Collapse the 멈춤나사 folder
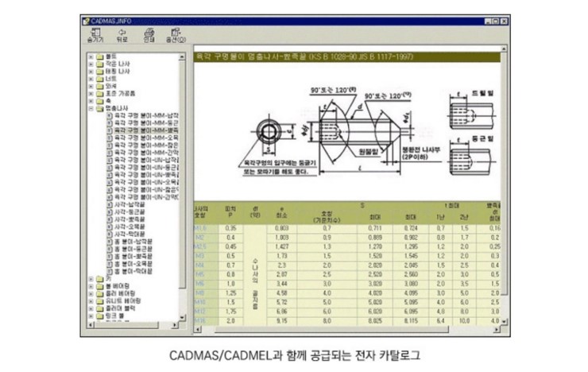The image size is (588, 372). (91, 108)
